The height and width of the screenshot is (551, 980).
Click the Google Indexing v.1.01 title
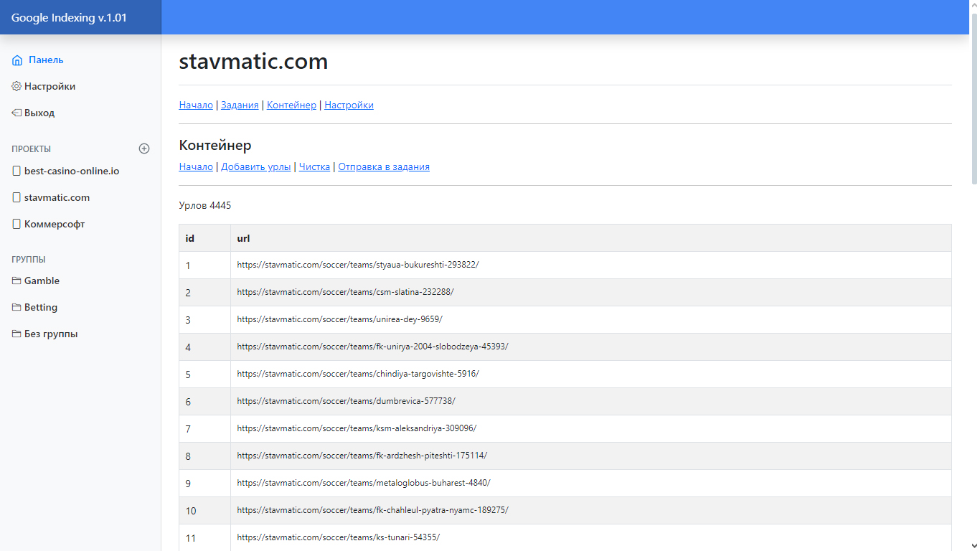(69, 18)
